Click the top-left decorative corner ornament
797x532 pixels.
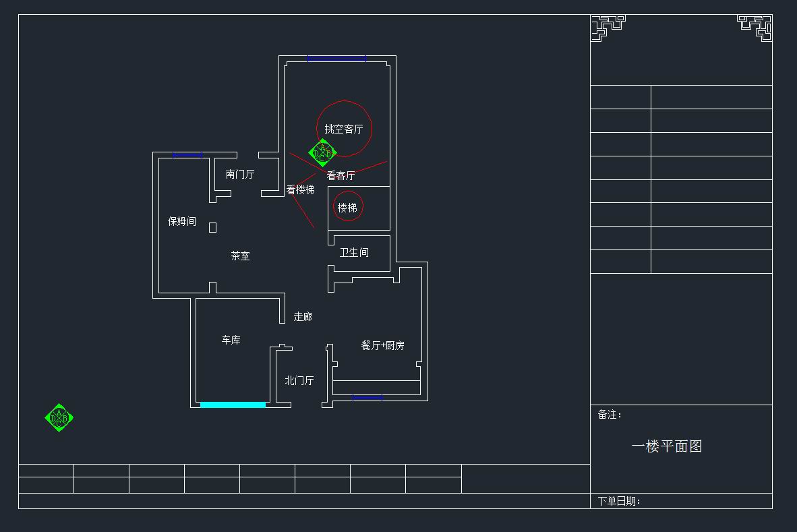tap(608, 28)
